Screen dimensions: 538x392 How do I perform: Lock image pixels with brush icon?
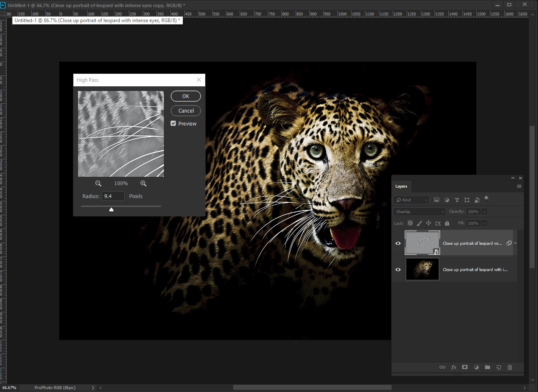tap(420, 224)
